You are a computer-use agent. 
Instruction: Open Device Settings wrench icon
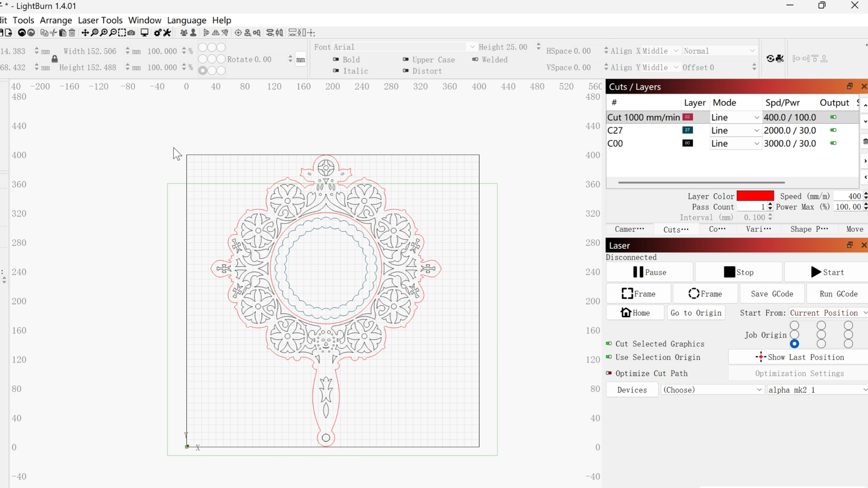click(x=167, y=33)
